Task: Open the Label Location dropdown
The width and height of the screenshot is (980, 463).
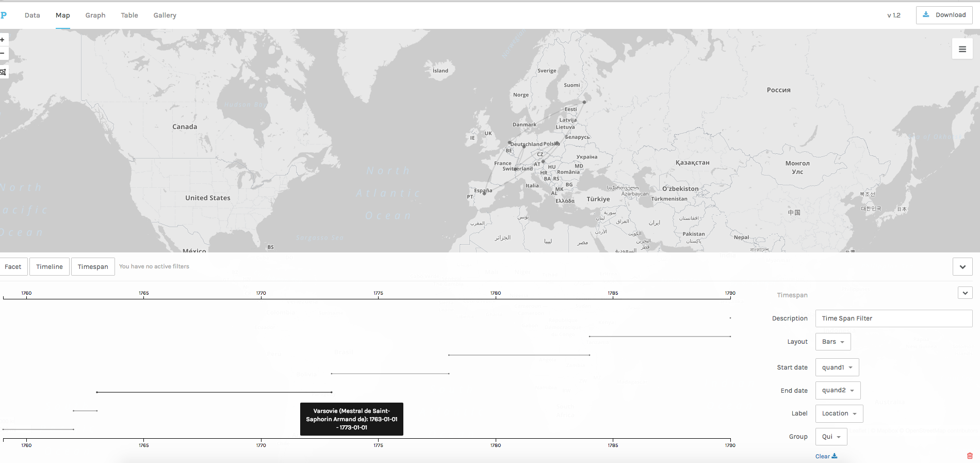Action: 839,413
